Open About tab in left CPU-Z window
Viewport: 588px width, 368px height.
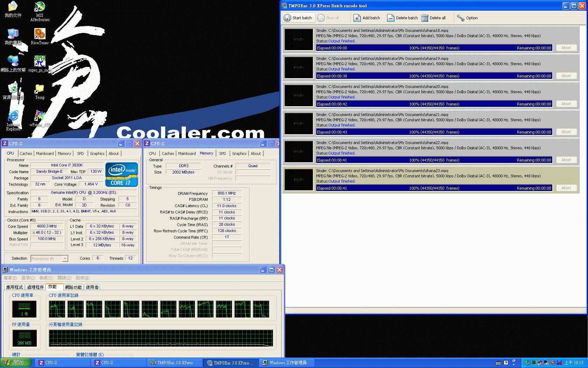(x=114, y=154)
